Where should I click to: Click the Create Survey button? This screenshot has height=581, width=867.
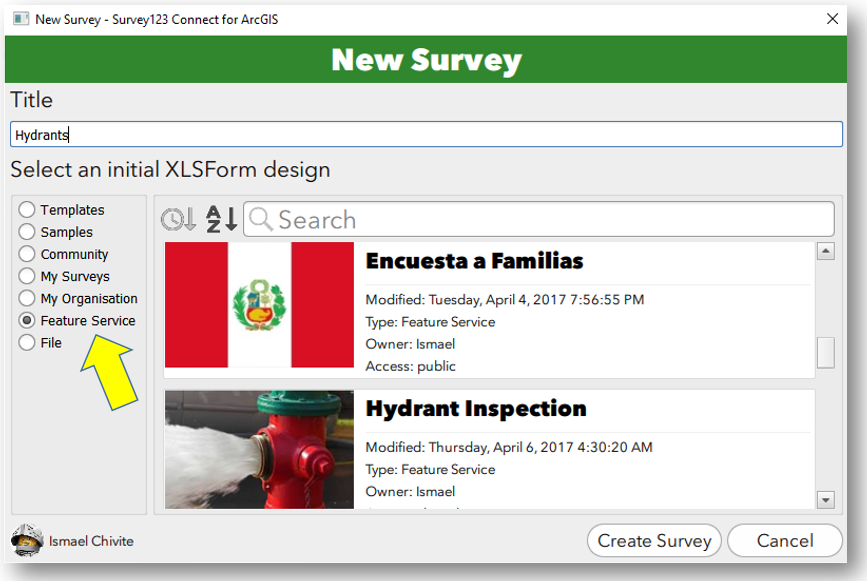tap(654, 541)
